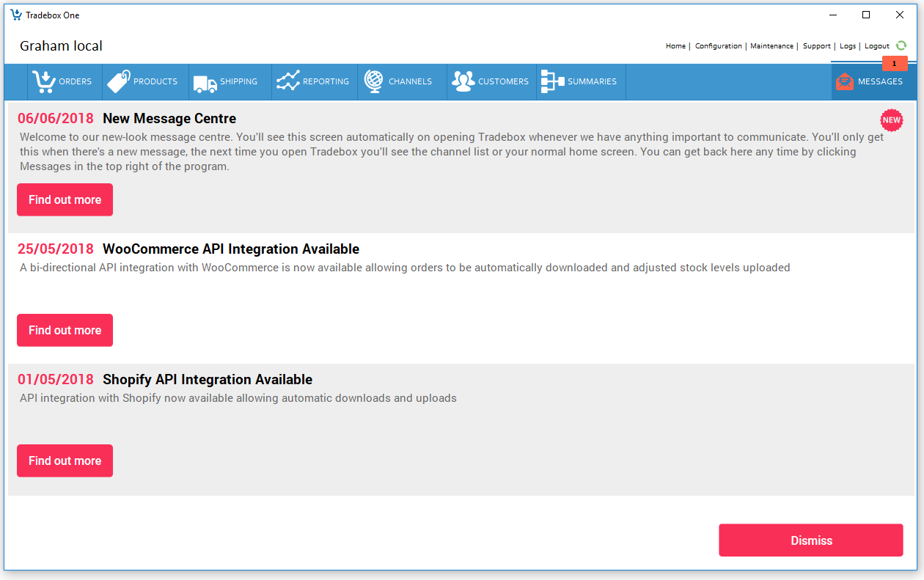This screenshot has height=580, width=924.
Task: Dismiss the message centre
Action: [811, 540]
